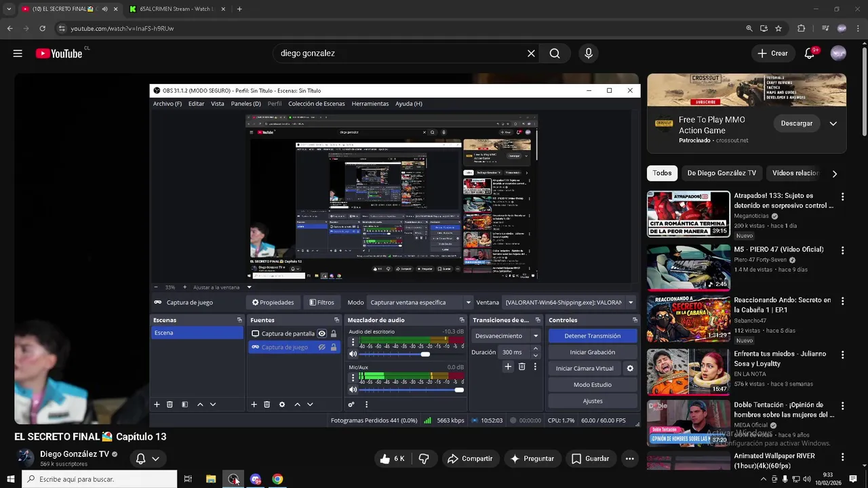The width and height of the screenshot is (868, 488).
Task: Open preview zoom dropdown next to Ajustar a la ventana
Action: pyautogui.click(x=249, y=287)
